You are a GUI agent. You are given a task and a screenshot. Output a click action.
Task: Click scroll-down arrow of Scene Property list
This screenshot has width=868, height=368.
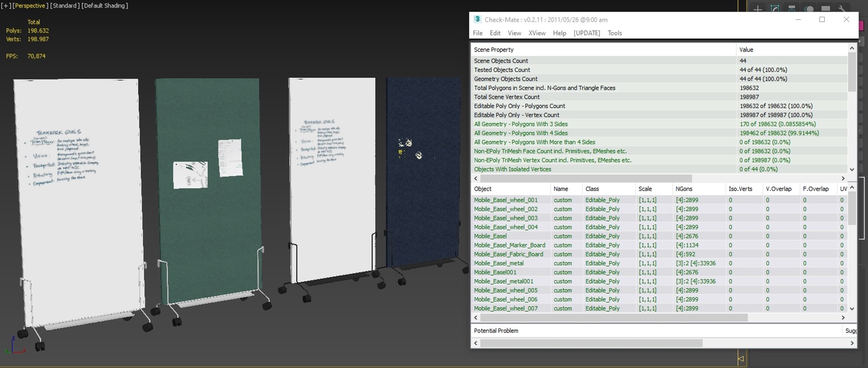pos(852,170)
